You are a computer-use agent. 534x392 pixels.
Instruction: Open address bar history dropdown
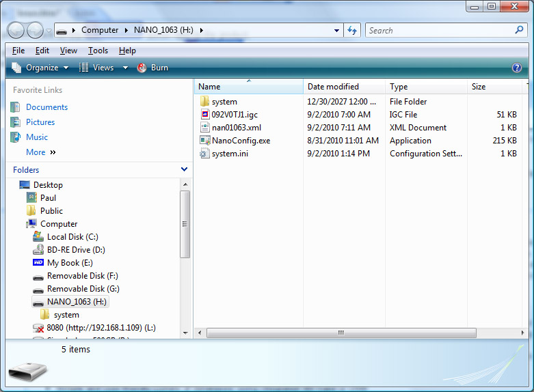click(x=336, y=31)
